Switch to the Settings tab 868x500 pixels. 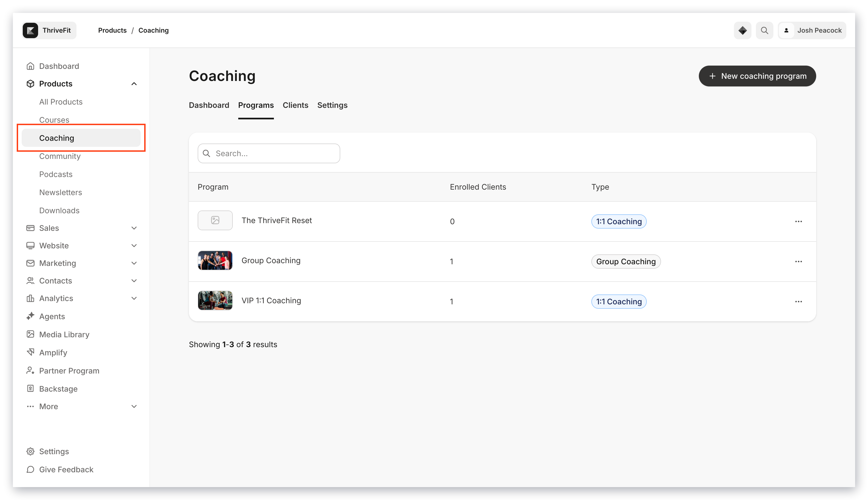point(332,105)
